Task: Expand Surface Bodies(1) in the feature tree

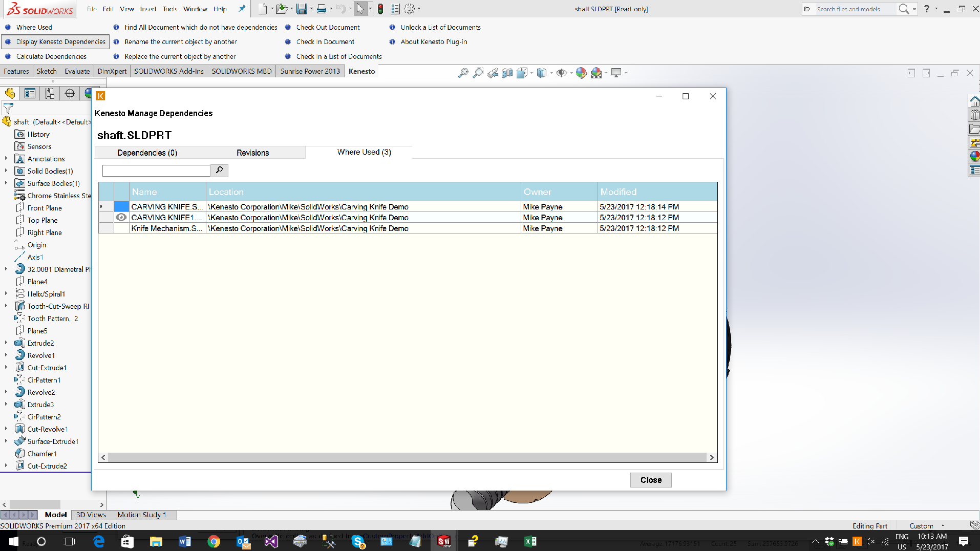Action: [x=6, y=183]
